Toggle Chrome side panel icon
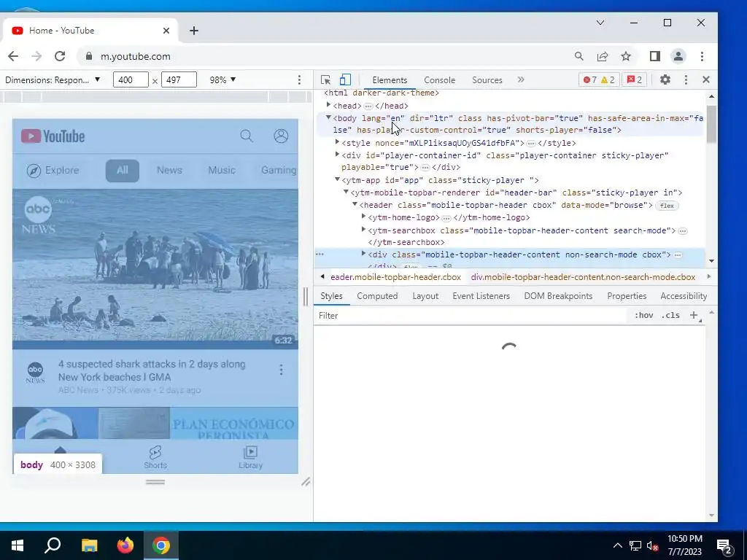747x560 pixels. 655,56
